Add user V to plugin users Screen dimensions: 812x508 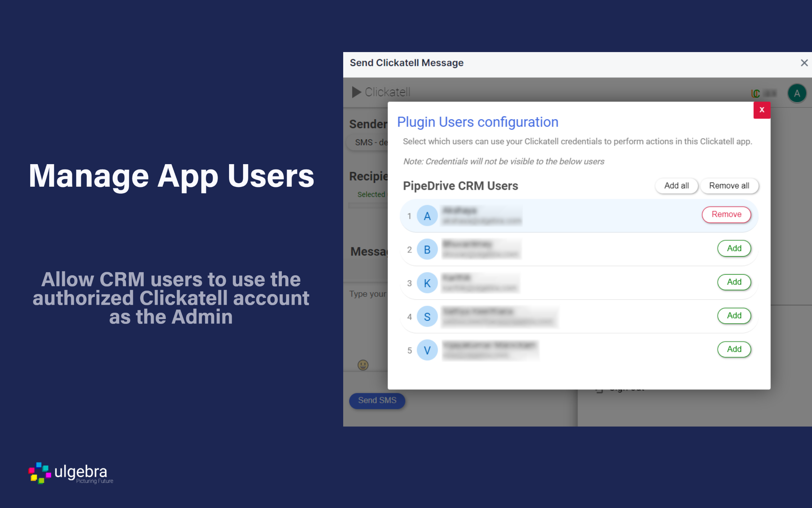point(734,349)
